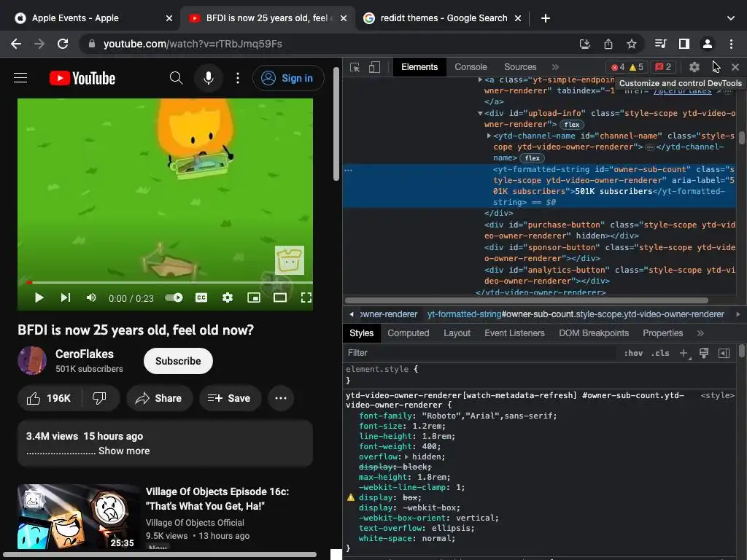Click install app icon in address bar

coord(584,44)
